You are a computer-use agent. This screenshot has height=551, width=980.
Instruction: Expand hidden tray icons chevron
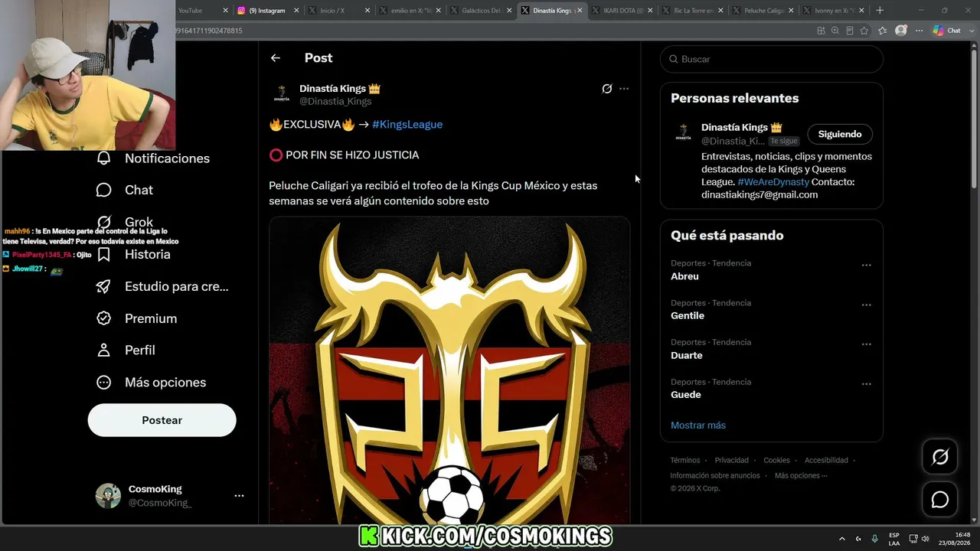(842, 539)
